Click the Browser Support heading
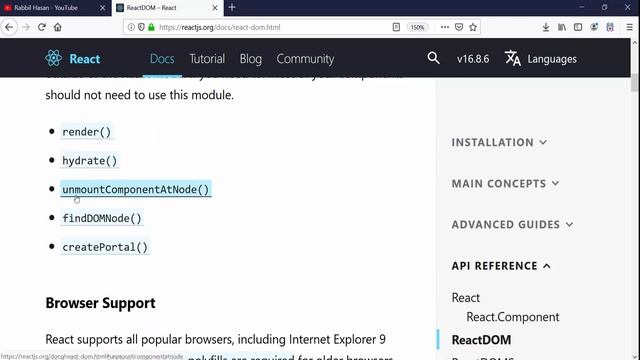The width and height of the screenshot is (640, 360). [x=100, y=303]
